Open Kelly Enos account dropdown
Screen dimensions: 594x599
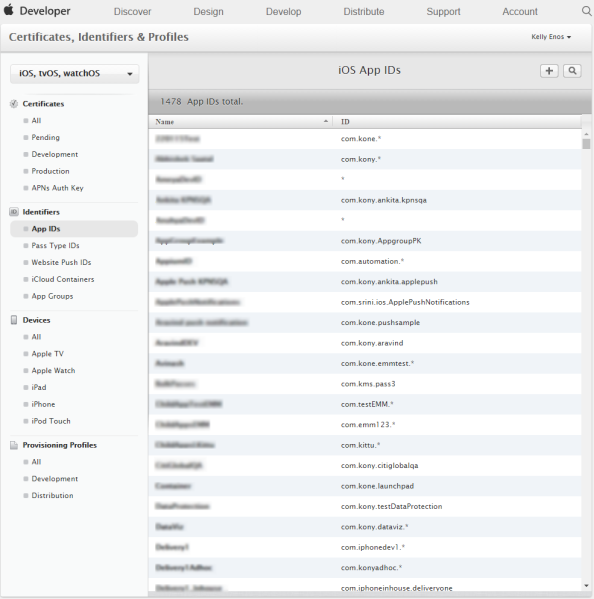551,37
